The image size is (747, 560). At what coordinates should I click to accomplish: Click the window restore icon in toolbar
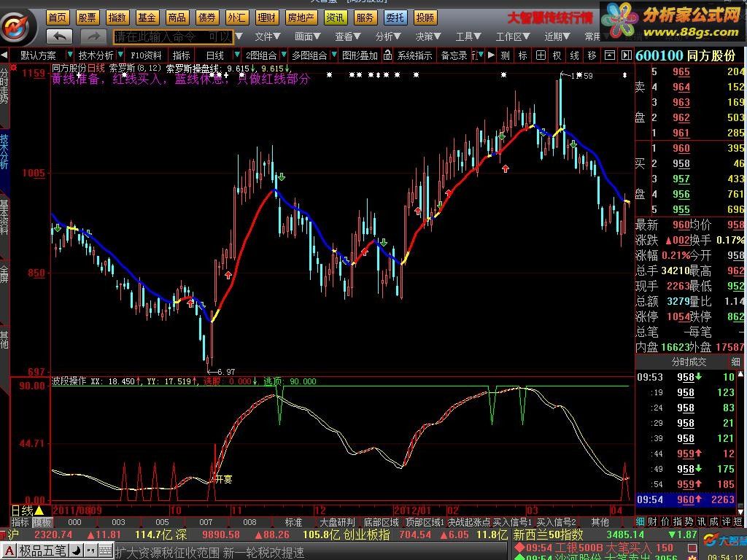point(609,55)
